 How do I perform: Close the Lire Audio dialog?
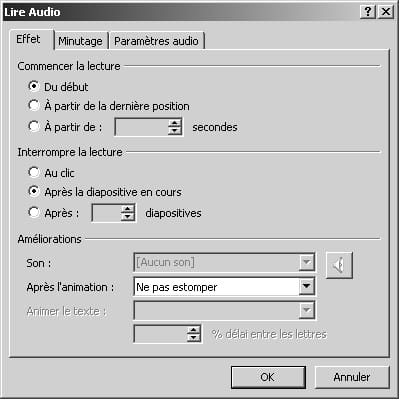click(x=386, y=12)
